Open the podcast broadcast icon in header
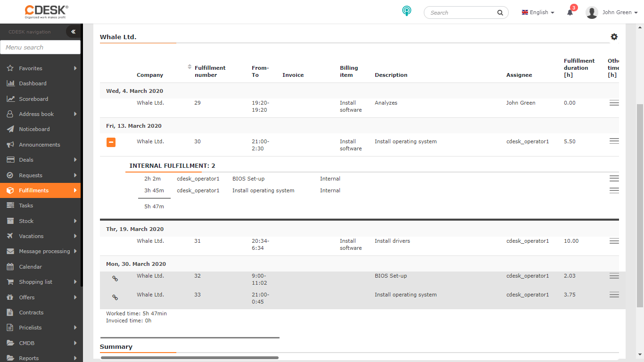 click(407, 11)
